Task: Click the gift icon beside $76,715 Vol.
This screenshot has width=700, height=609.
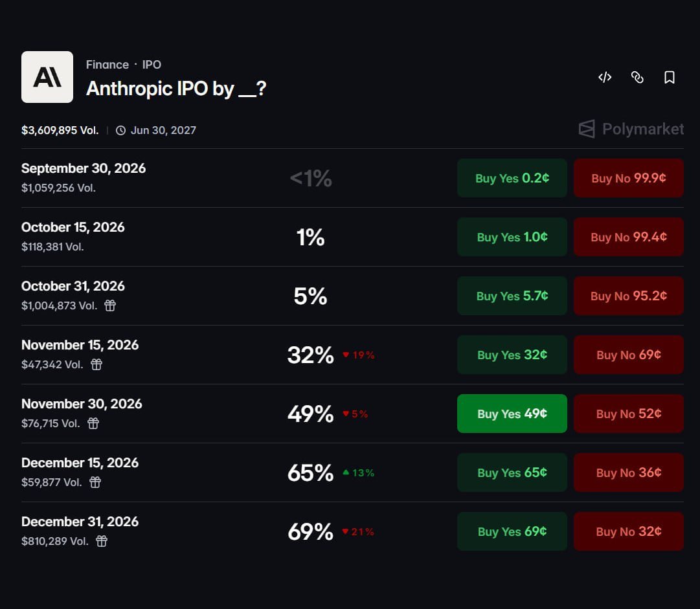Action: point(93,423)
